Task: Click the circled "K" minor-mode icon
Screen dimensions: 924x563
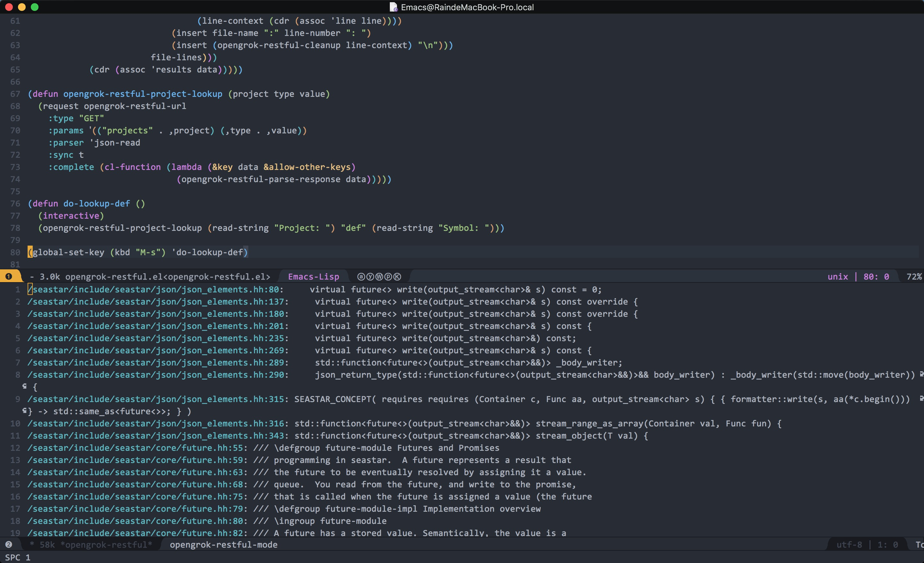Action: (397, 277)
